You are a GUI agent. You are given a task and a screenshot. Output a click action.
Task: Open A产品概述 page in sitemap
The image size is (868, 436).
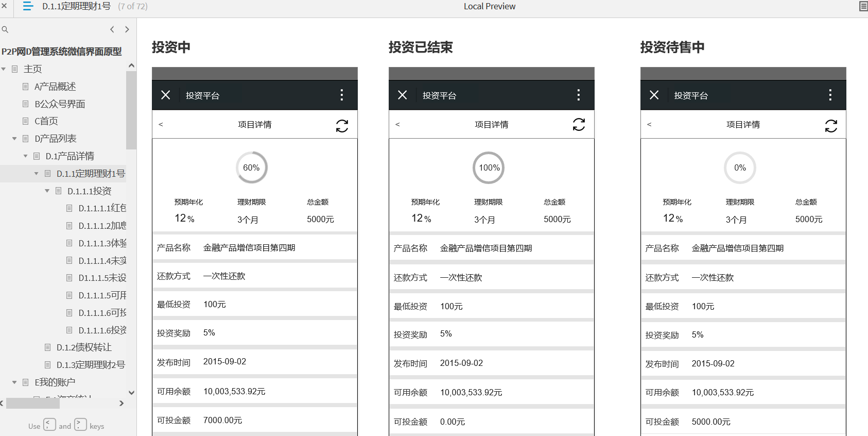(x=55, y=87)
